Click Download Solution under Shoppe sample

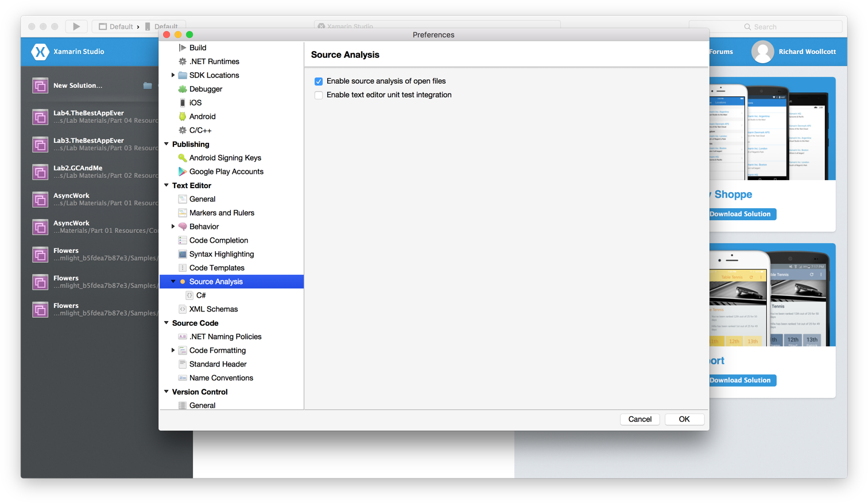click(x=742, y=214)
